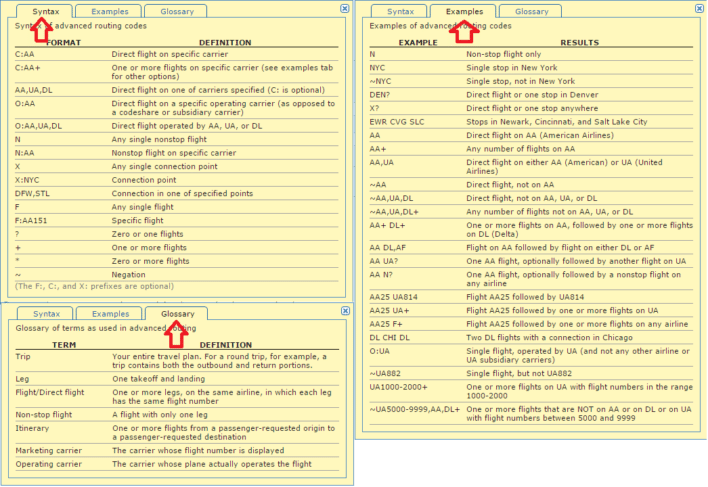Screen dimensions: 708x487
Task: Click the '~UA5000-9999,AA,DL+' example code
Action: [415, 410]
